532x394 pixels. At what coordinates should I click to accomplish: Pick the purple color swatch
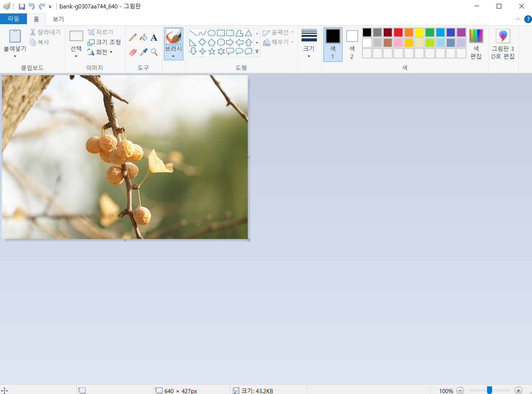[x=461, y=32]
